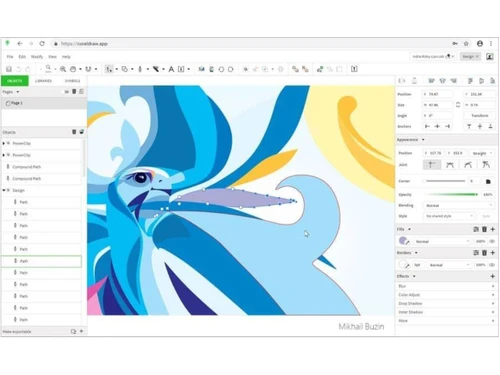Add a new border with plus icon

click(493, 253)
